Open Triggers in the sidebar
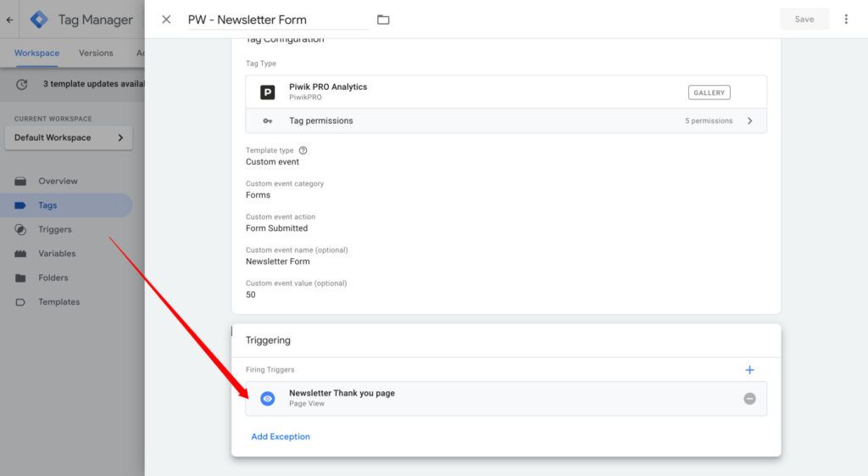The image size is (868, 476). (54, 229)
